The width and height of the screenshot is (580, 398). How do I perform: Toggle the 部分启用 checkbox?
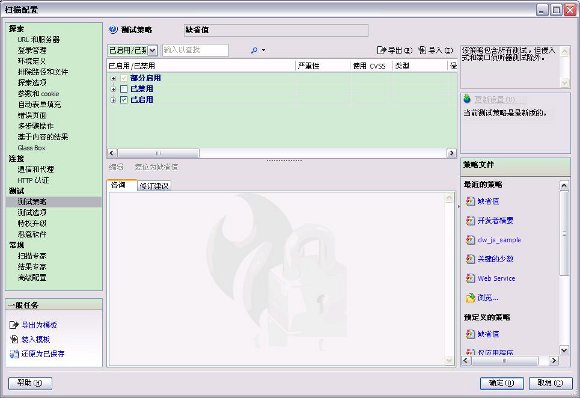(124, 78)
